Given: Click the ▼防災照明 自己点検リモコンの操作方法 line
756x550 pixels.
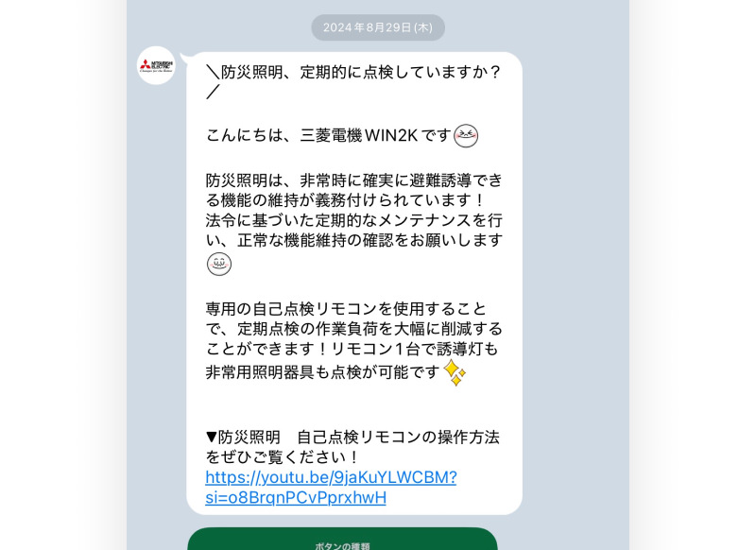Looking at the screenshot, I should coord(352,438).
